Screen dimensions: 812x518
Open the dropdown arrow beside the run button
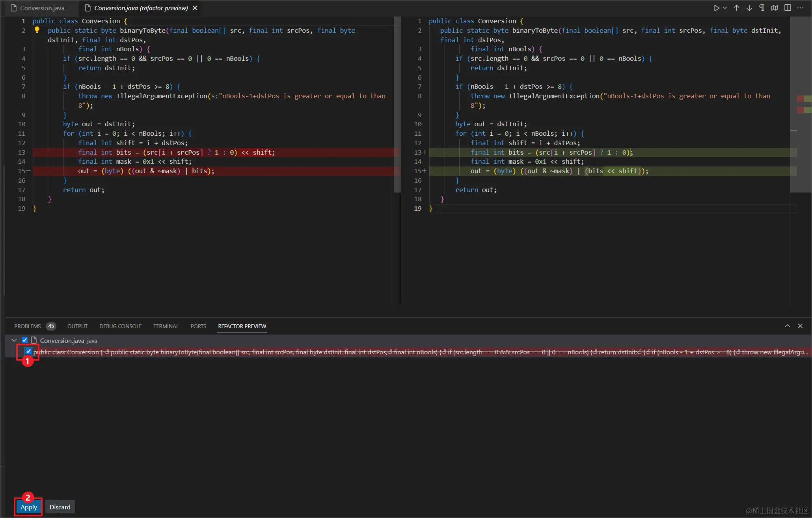(725, 8)
